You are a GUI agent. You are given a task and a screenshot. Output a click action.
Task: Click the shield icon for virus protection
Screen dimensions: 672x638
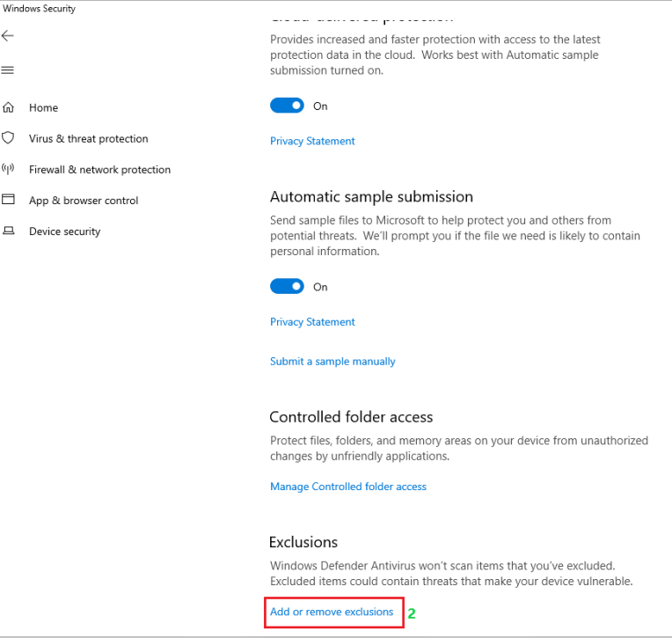8,138
